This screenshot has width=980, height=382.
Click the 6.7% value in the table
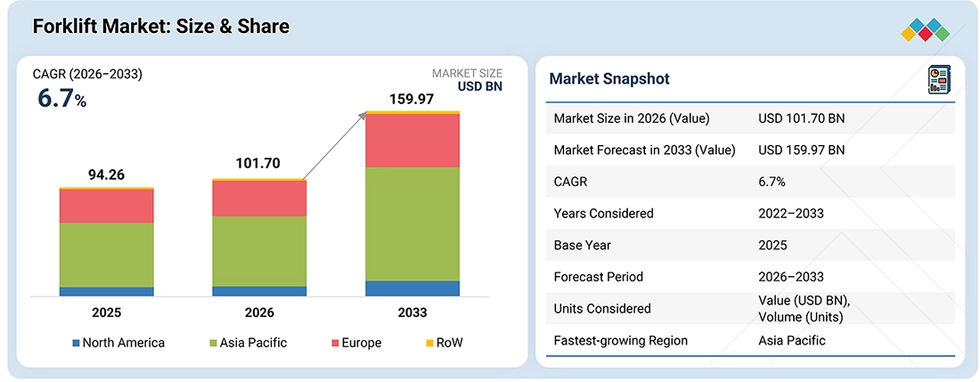[x=772, y=182]
